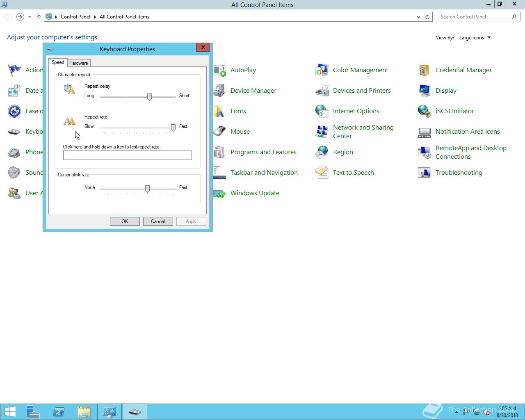
Task: Open the Windows Update icon
Action: [x=219, y=193]
